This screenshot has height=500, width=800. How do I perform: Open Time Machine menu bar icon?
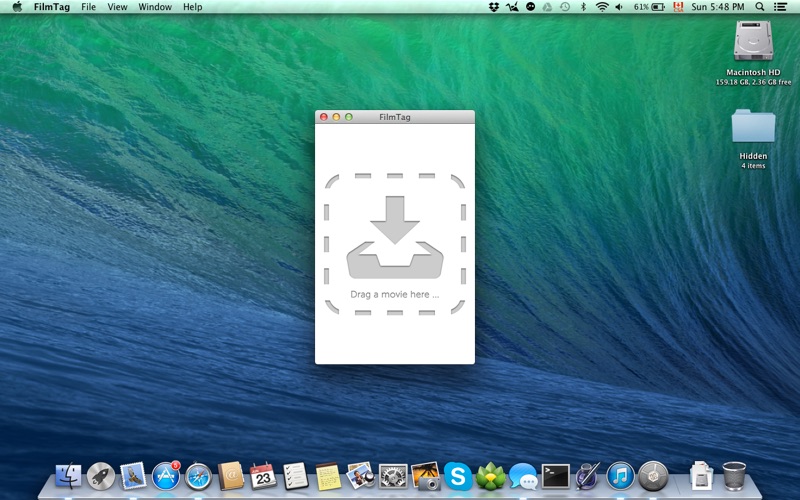565,7
